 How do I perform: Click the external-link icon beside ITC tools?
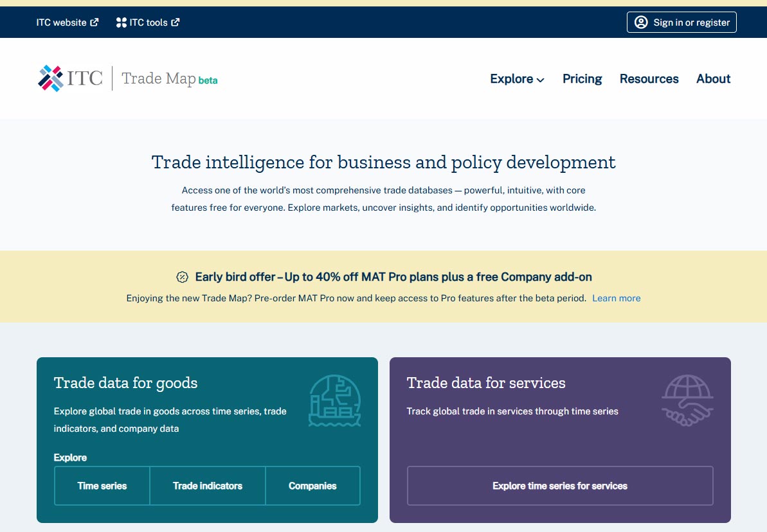click(175, 22)
